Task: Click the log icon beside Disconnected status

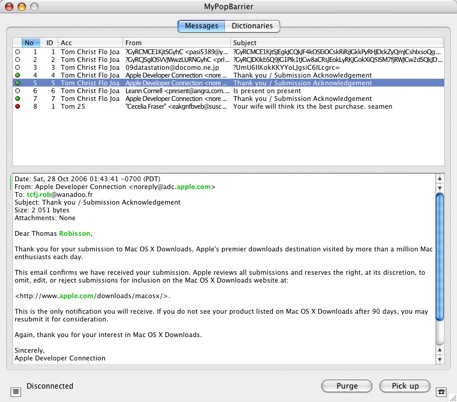Action: [15, 392]
